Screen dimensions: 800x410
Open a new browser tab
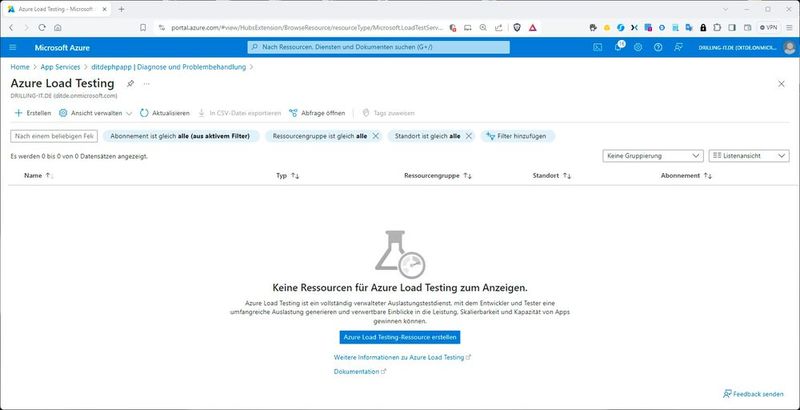pos(121,9)
